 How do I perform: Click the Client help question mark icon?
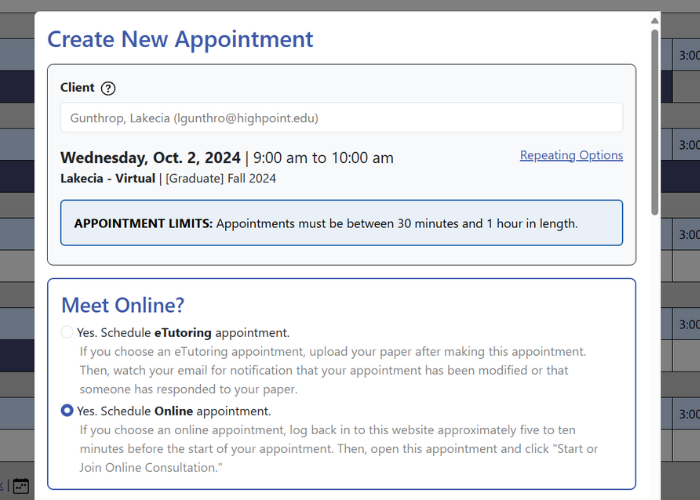point(108,88)
